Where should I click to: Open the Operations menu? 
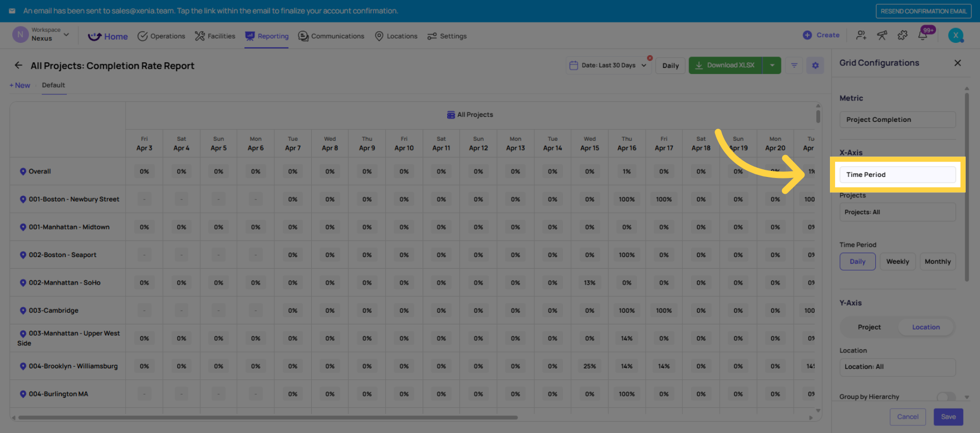pyautogui.click(x=161, y=36)
